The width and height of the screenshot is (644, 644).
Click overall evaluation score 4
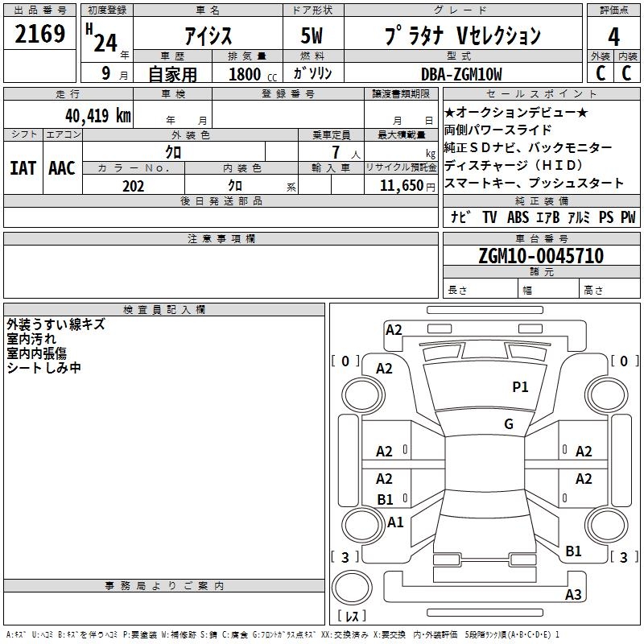pyautogui.click(x=613, y=36)
